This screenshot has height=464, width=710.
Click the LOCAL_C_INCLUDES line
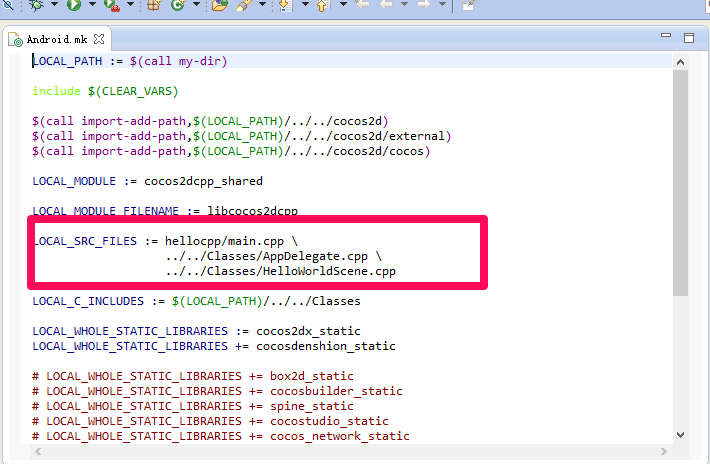[x=197, y=301]
